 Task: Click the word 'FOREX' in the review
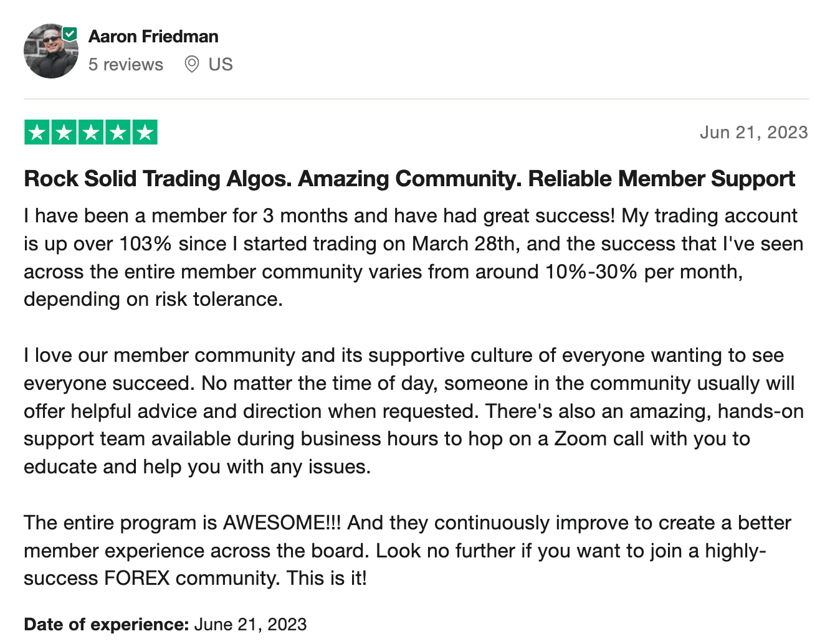point(137,578)
